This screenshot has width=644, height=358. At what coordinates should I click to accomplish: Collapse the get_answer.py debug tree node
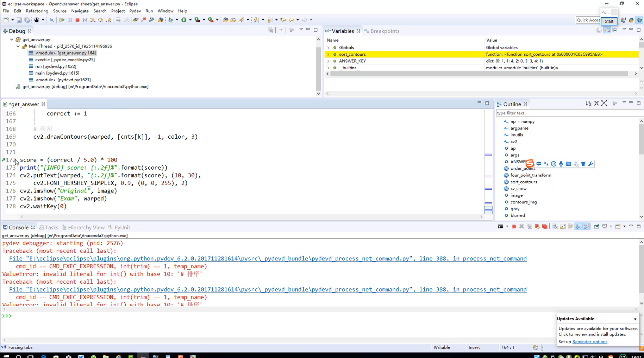pyautogui.click(x=12, y=40)
